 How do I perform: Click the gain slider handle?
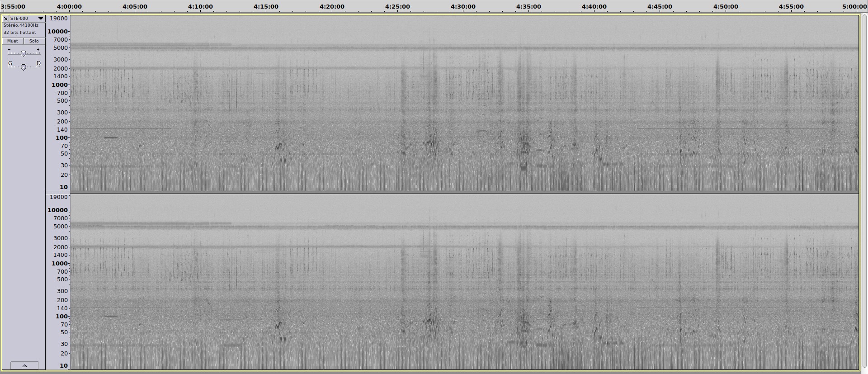click(x=24, y=53)
